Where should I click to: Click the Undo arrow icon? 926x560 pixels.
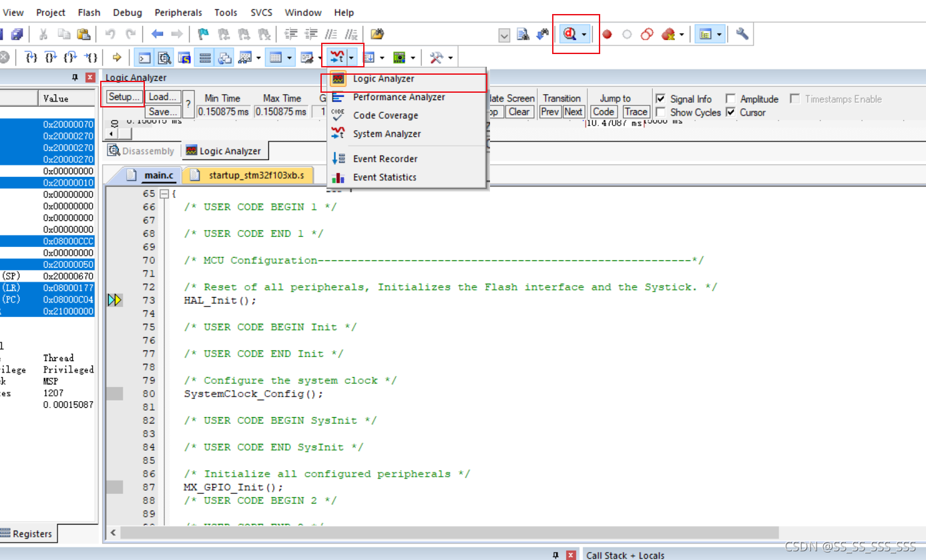point(110,34)
